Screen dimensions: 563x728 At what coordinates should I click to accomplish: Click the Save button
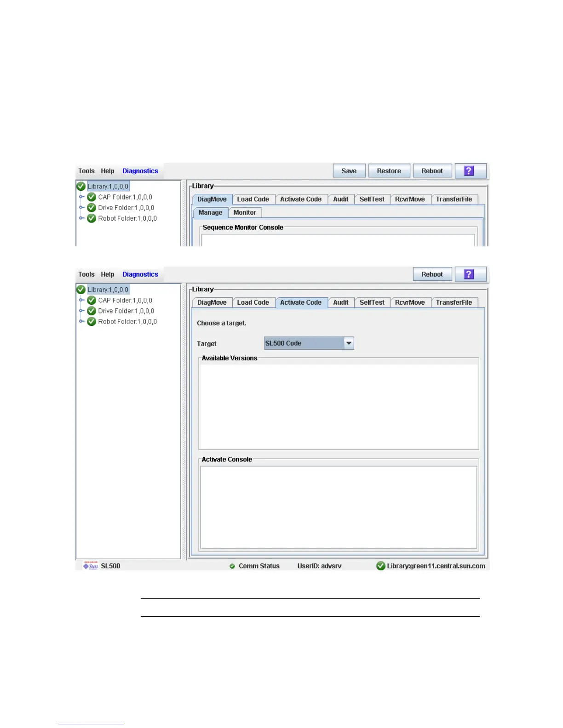pos(349,171)
